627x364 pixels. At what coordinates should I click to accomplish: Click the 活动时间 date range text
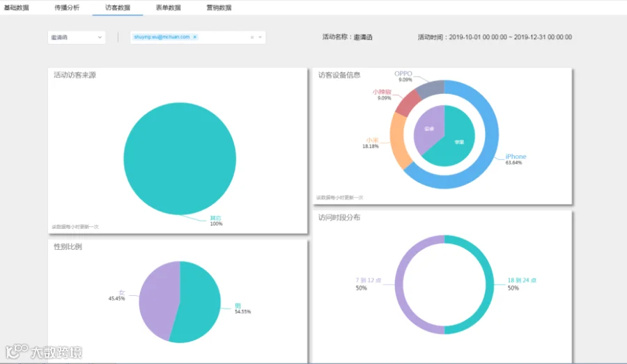[495, 37]
